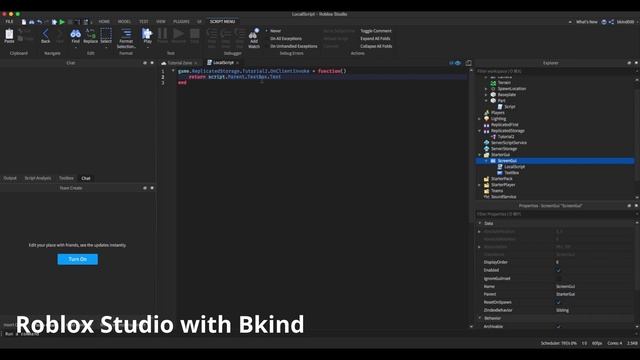Switch to the VIEW ribbon tab
This screenshot has width=640, height=360.
point(161,22)
